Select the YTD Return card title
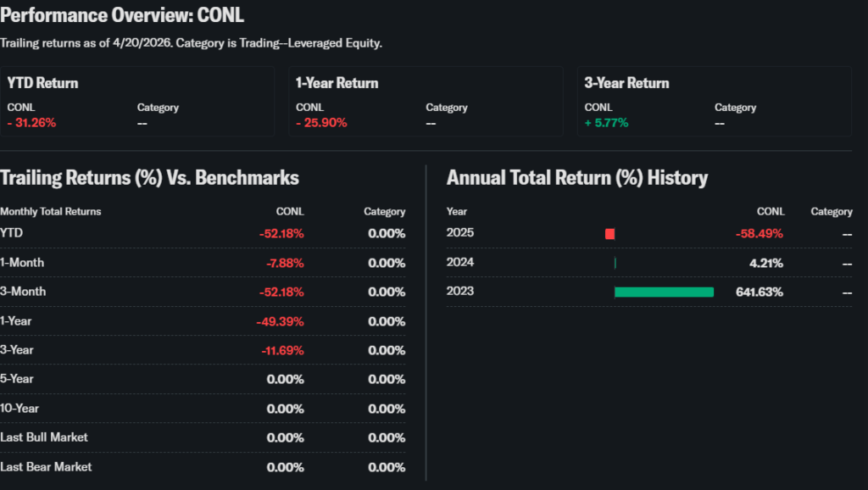The height and width of the screenshot is (490, 868). [x=42, y=83]
